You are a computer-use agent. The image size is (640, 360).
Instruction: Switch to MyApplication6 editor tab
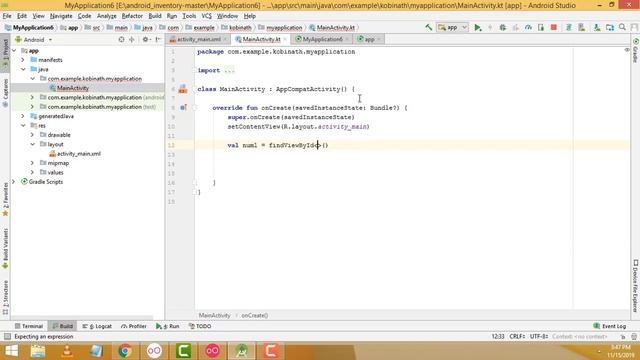pyautogui.click(x=322, y=39)
